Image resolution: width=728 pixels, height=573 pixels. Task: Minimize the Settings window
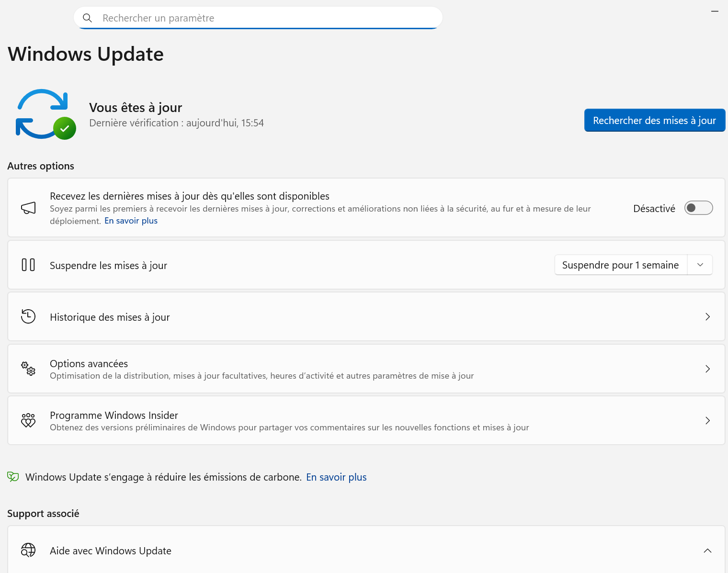click(x=715, y=11)
